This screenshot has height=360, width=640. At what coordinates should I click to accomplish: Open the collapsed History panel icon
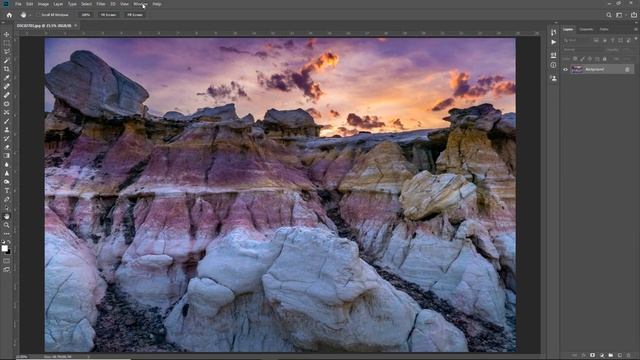[x=553, y=32]
